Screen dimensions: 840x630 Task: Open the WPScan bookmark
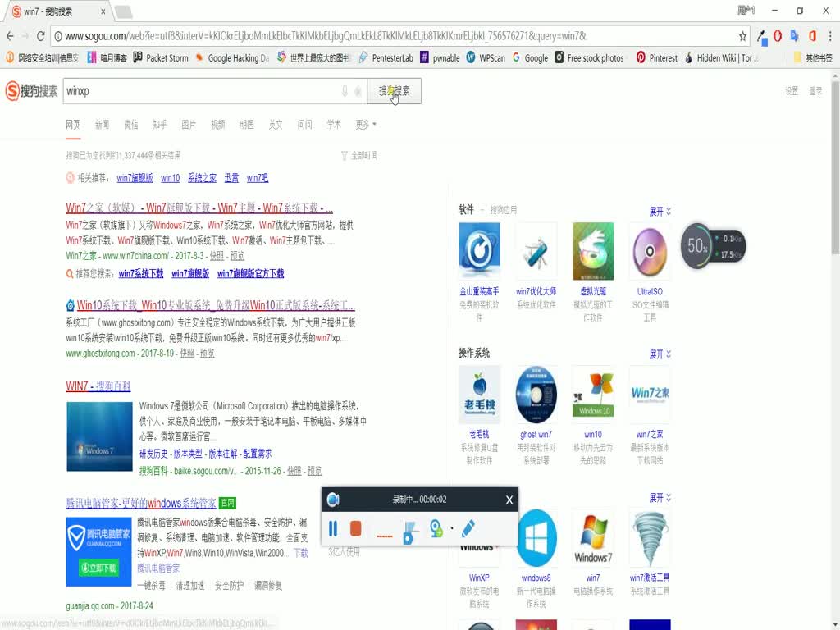[x=486, y=57]
